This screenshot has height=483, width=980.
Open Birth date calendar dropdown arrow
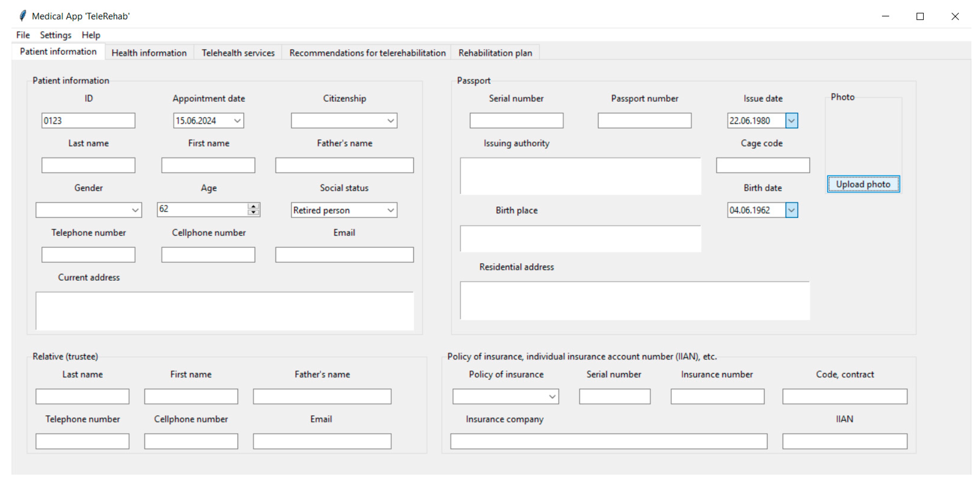[791, 210]
